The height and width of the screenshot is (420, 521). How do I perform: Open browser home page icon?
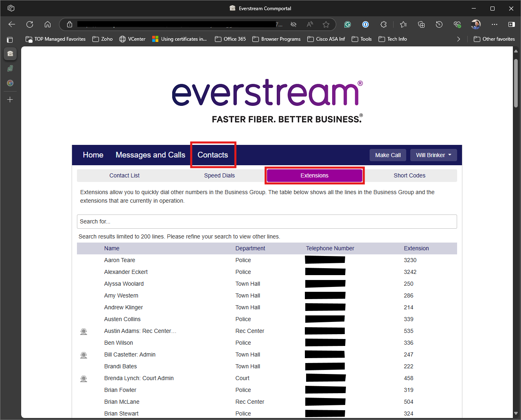48,24
